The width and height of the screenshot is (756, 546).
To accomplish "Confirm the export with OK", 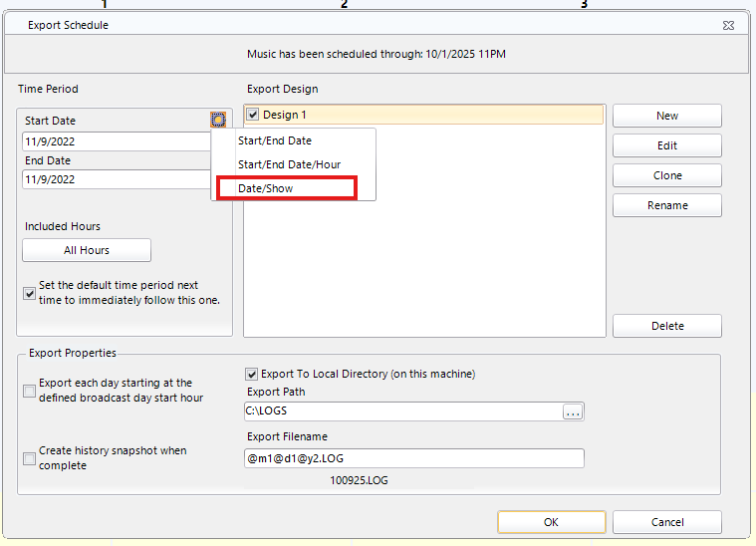I will 551,522.
